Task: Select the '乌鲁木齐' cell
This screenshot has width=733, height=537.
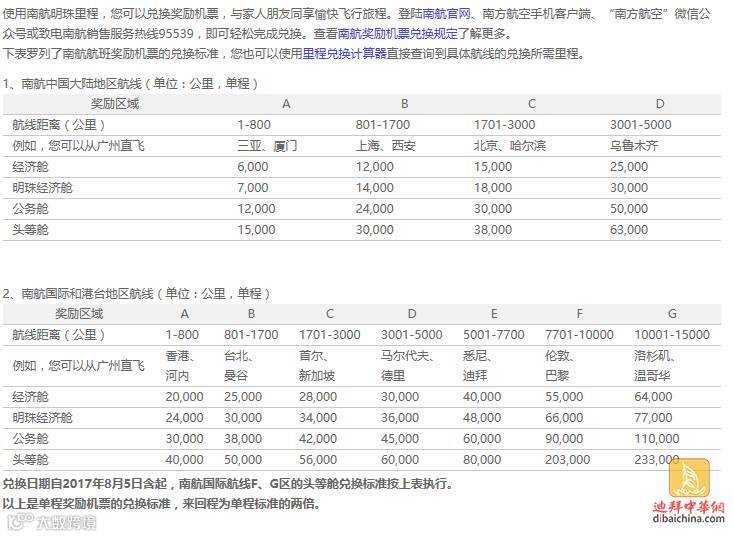Action: (634, 146)
